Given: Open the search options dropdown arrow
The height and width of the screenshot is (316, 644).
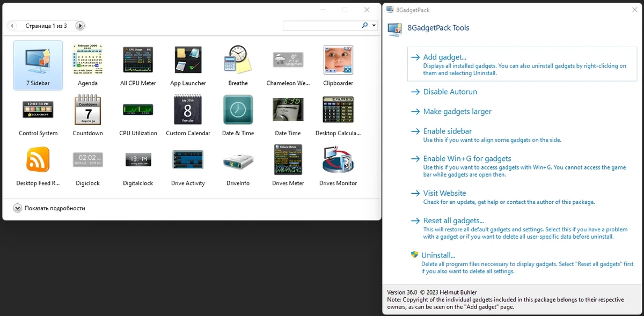Looking at the screenshot, I should [374, 26].
